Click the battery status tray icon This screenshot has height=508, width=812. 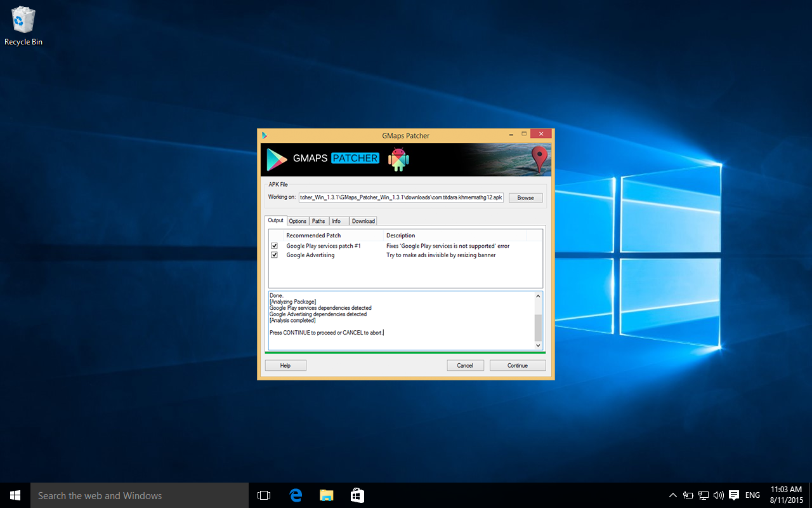click(x=688, y=495)
